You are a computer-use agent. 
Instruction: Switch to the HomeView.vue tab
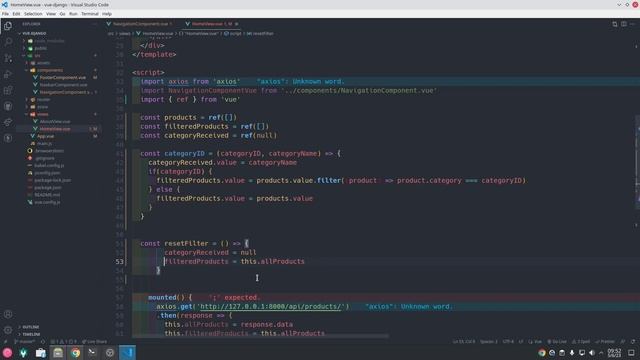[211, 24]
